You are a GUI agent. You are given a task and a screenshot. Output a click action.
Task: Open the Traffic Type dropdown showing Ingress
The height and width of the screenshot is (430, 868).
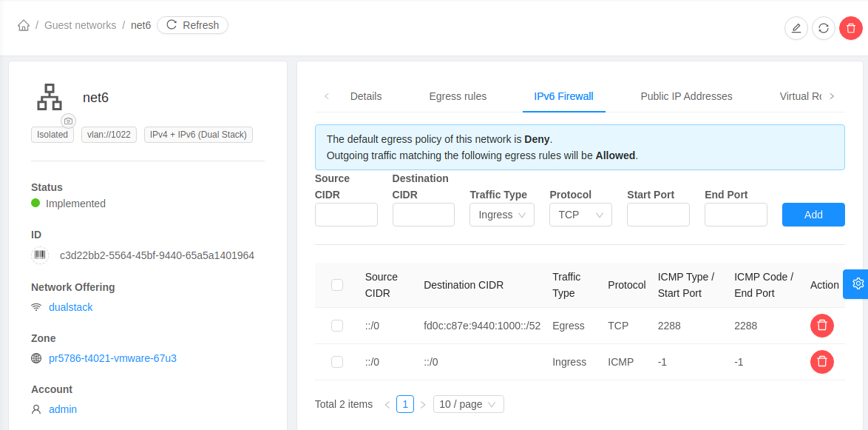501,215
